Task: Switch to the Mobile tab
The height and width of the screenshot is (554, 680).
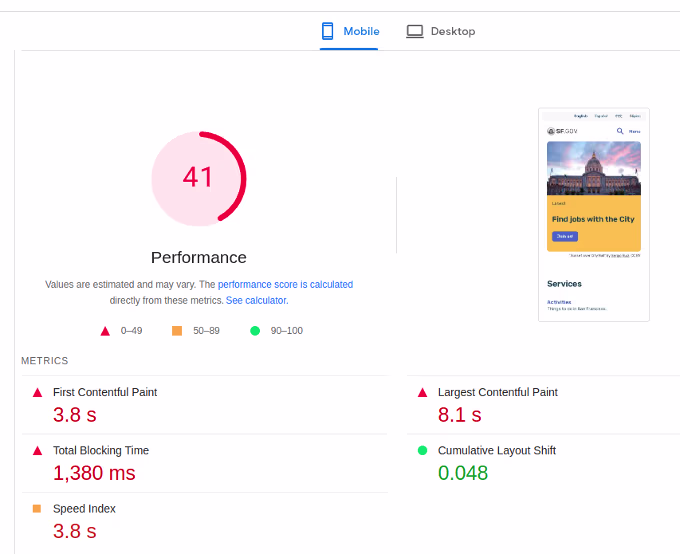Action: point(349,32)
